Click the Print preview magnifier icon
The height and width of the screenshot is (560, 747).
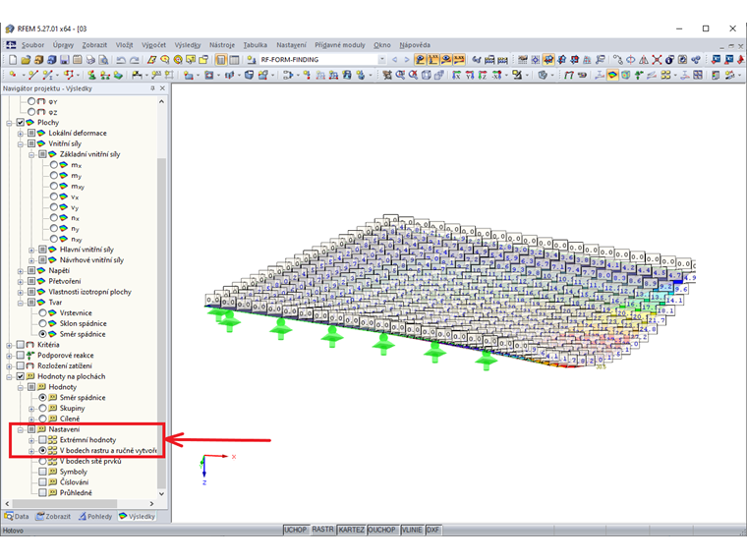103,60
